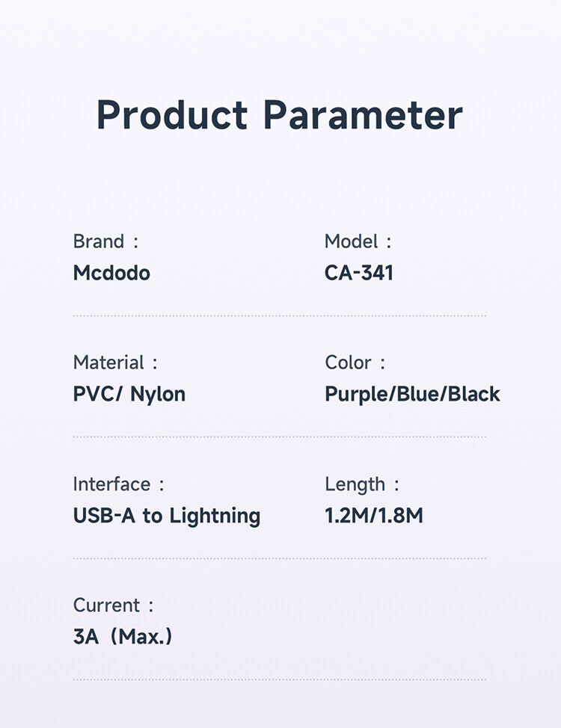Screen dimensions: 561x728
Task: Select the "Brand :" label
Action: (x=105, y=241)
